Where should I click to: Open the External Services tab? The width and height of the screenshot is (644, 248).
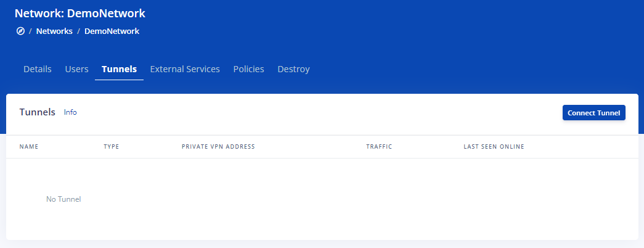185,69
